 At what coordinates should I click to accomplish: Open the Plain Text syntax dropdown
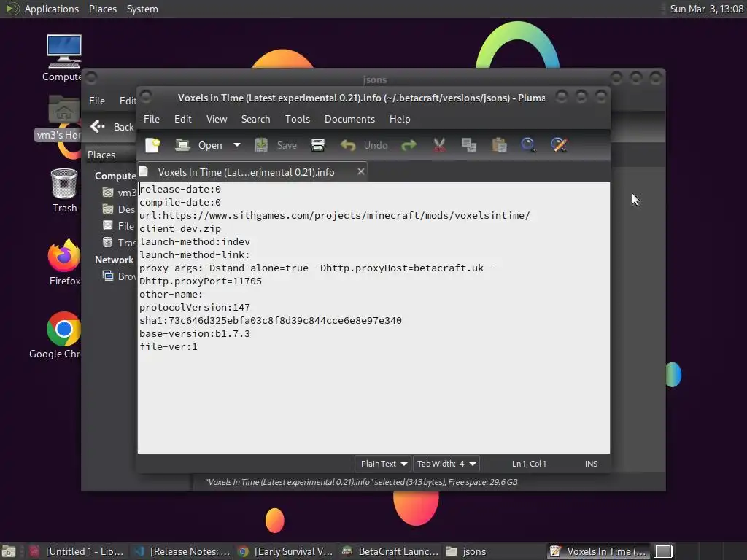pyautogui.click(x=383, y=464)
